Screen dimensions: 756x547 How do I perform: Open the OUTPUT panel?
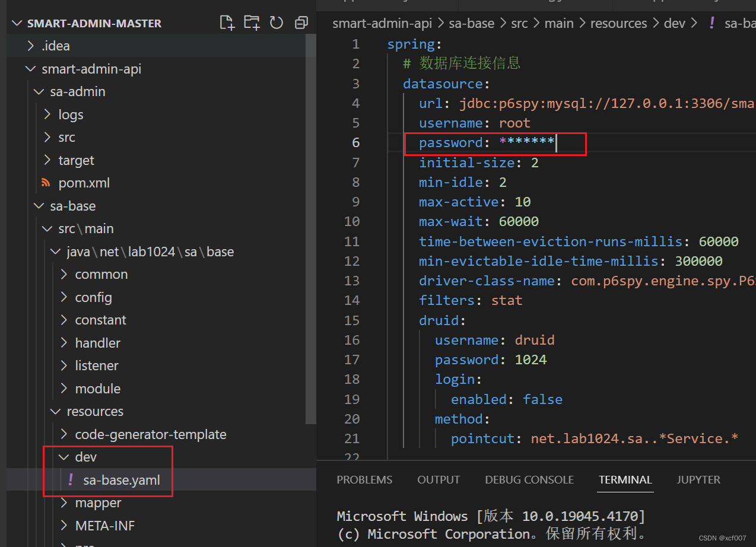438,479
